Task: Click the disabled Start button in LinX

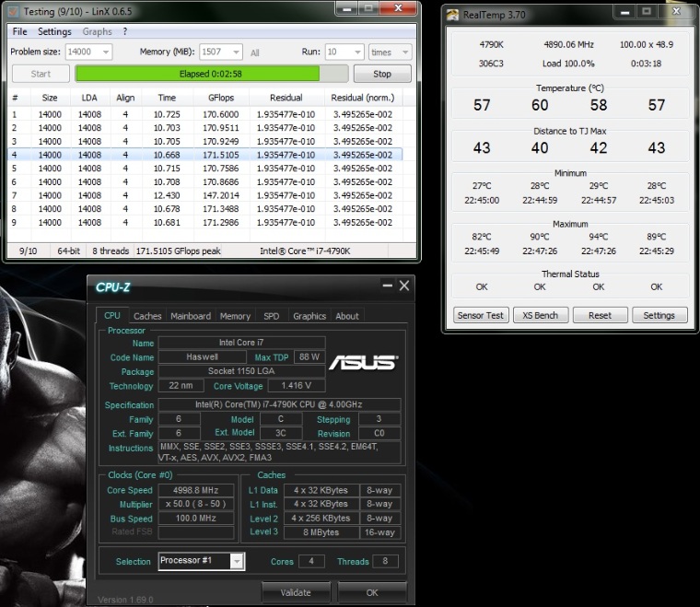Action: click(41, 74)
